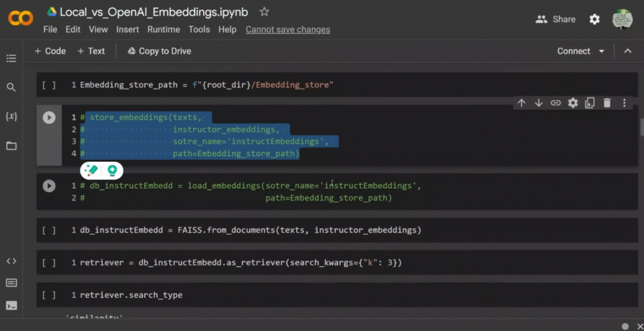
Task: Collapse the header with chevron arrow
Action: pos(627,52)
